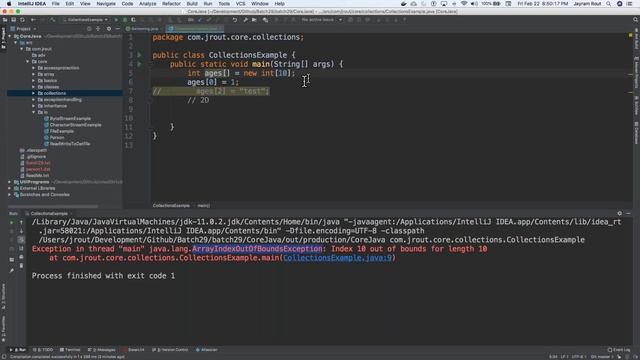The height and width of the screenshot is (360, 640).
Task: Follow CollectionsExample.java:9 stack trace link
Action: pyautogui.click(x=338, y=258)
